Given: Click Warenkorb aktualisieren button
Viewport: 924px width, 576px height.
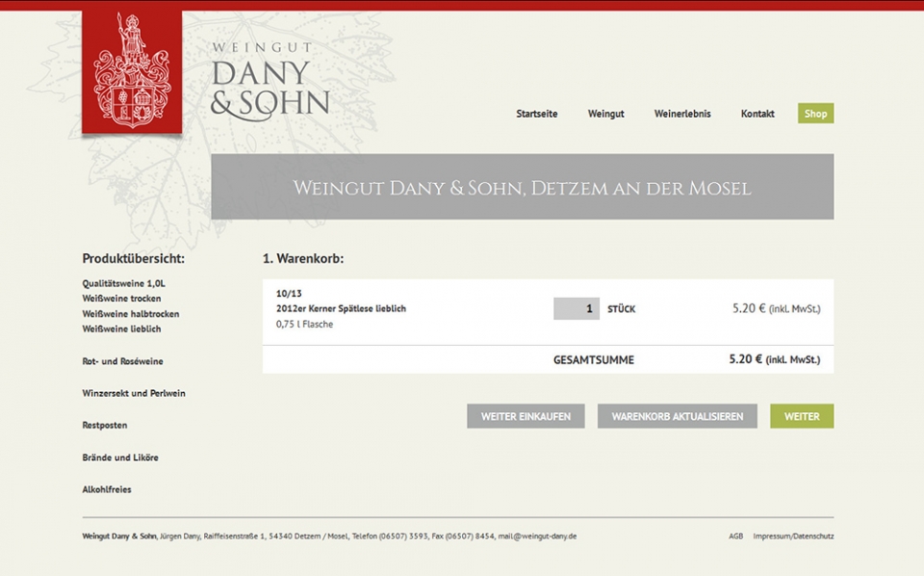Looking at the screenshot, I should (x=677, y=416).
